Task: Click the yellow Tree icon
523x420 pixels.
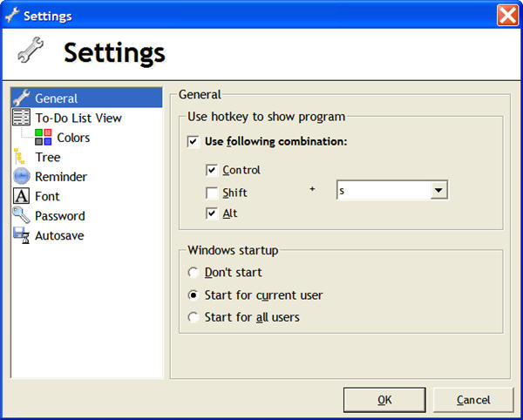Action: pyautogui.click(x=19, y=156)
